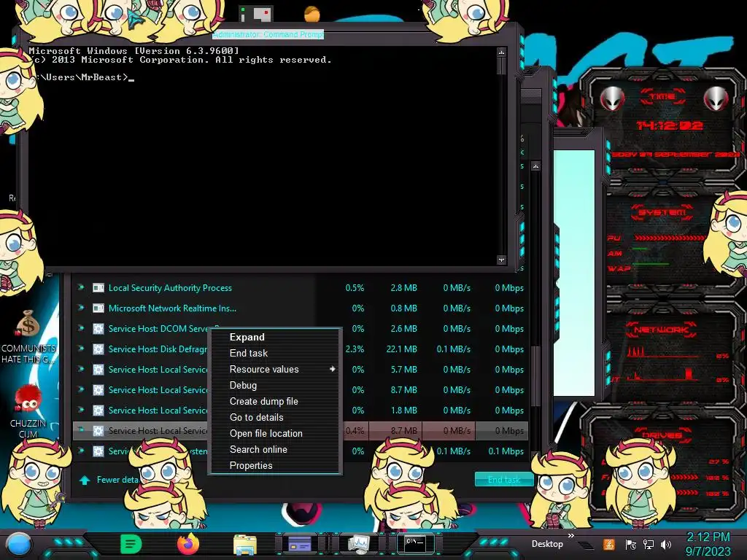Open the CHUZZIN desktop icon
Viewport: 747px width, 560px height.
pos(28,411)
